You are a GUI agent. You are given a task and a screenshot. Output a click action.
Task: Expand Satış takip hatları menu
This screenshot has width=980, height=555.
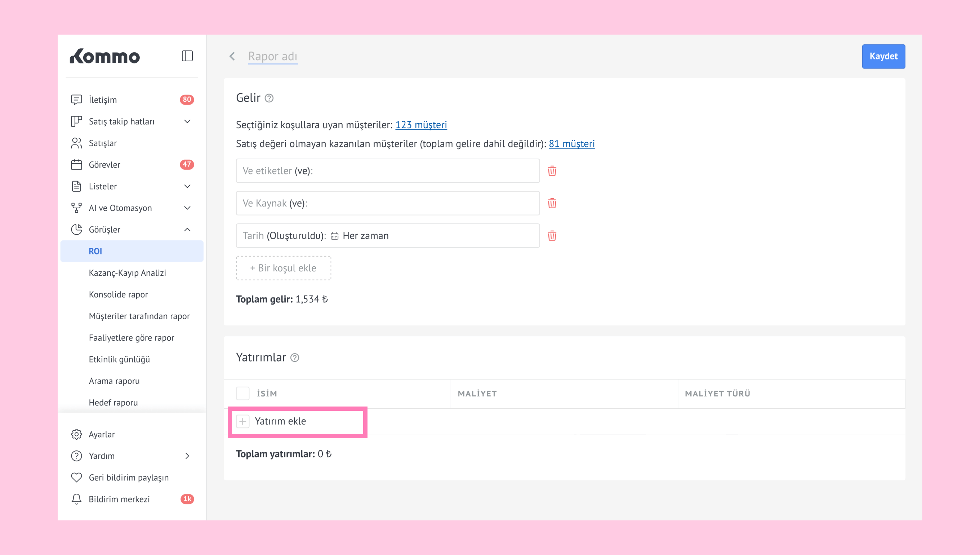(187, 121)
